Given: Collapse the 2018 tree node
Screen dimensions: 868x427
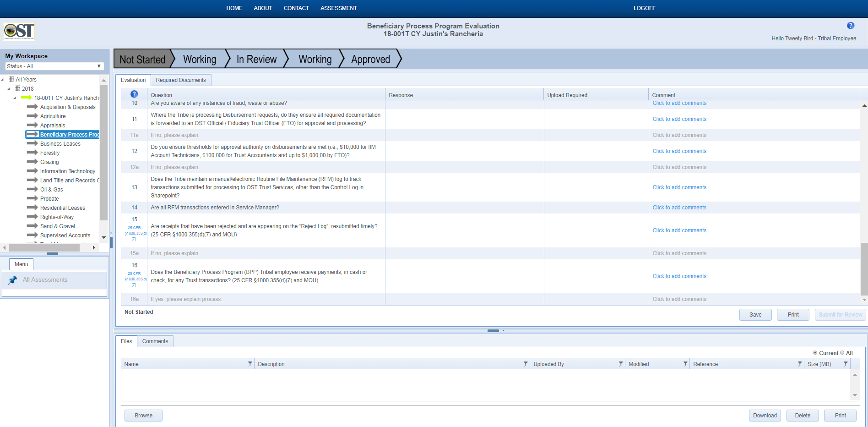Looking at the screenshot, I should (x=9, y=89).
